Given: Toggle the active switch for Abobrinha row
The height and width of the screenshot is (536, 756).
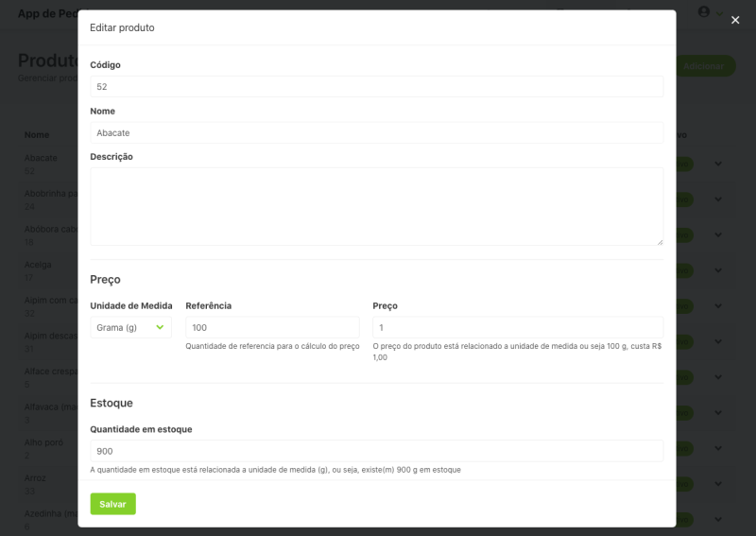Looking at the screenshot, I should tap(685, 199).
